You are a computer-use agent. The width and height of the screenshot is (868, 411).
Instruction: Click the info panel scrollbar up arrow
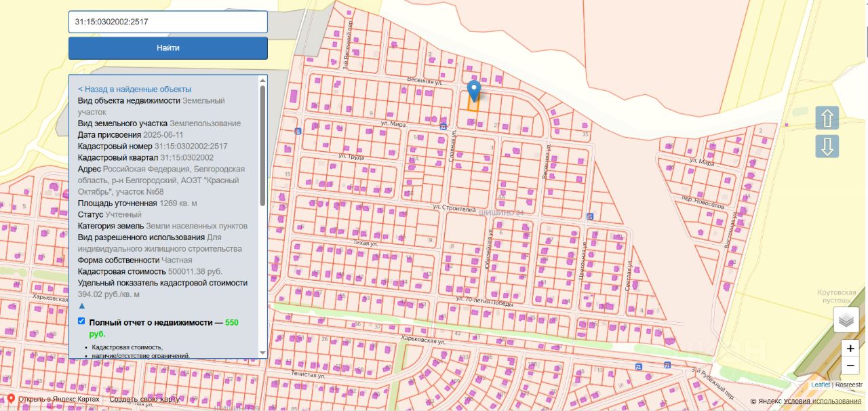(x=262, y=80)
